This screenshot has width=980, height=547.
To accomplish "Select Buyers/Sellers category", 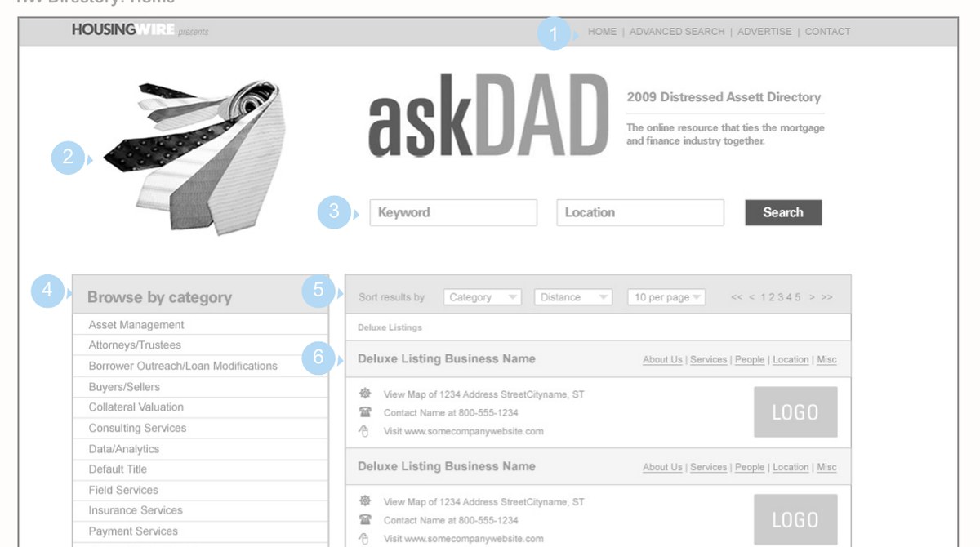I will coord(200,387).
